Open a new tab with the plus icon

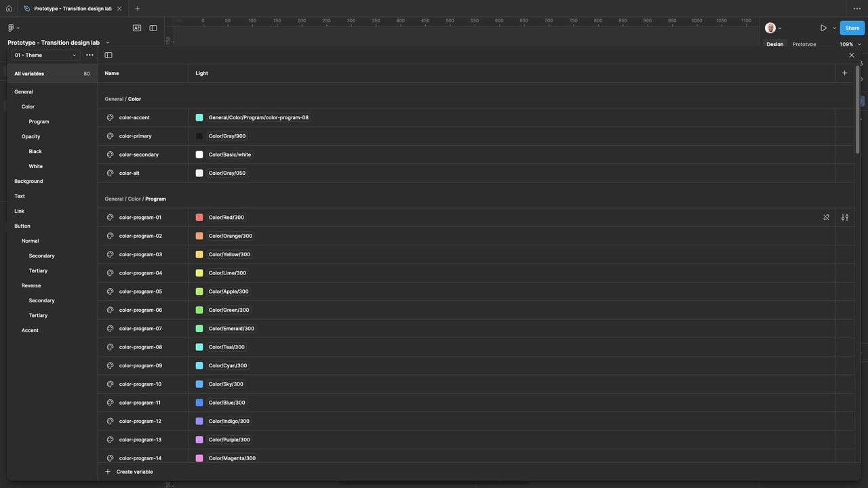click(137, 9)
